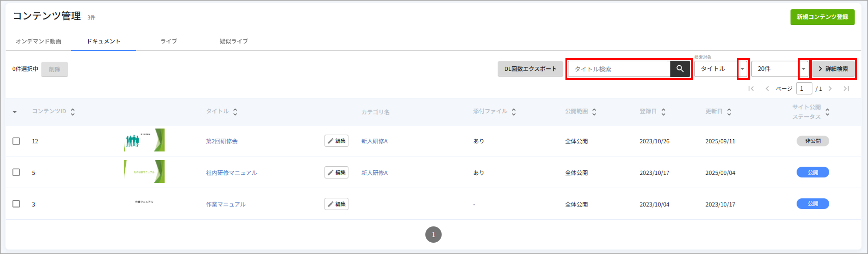Click 非公開 status badge for row 12
The height and width of the screenshot is (254, 868).
813,141
